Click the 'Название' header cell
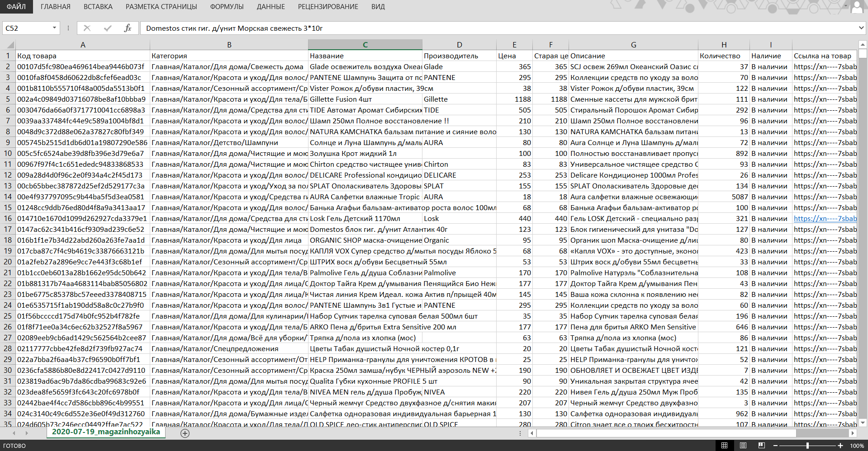The width and height of the screenshot is (868, 451). [365, 56]
